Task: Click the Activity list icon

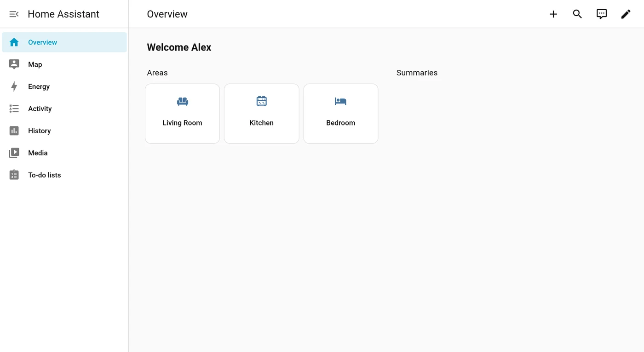Action: [14, 108]
